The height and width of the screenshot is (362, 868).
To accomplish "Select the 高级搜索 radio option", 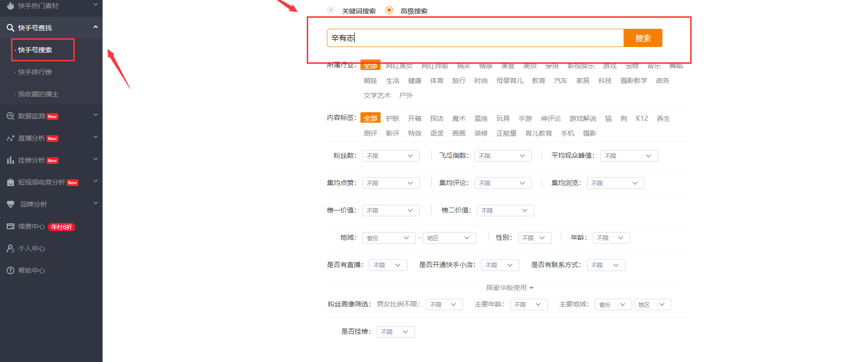I will pos(389,10).
